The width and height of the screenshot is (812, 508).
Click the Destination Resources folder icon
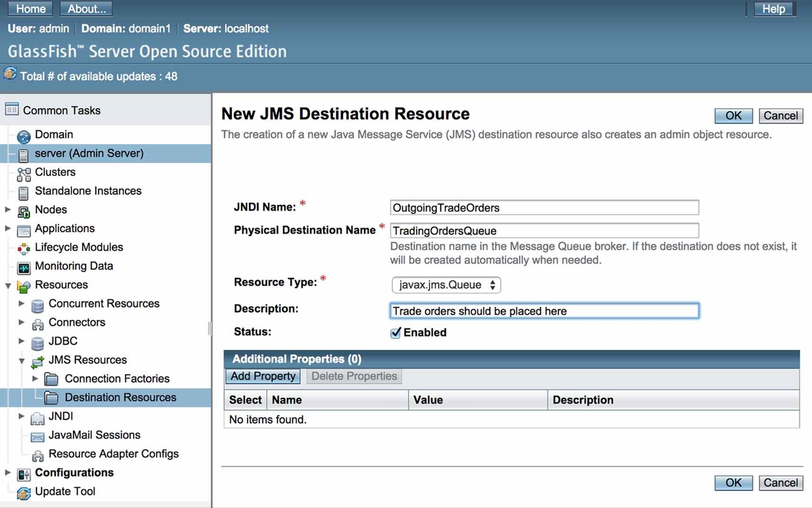pos(51,397)
